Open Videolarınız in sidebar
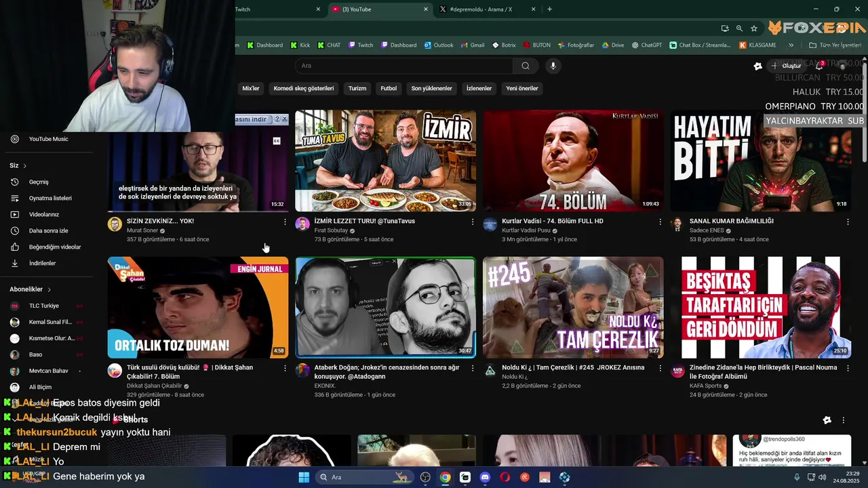Screen dimensions: 868x488 point(47,214)
